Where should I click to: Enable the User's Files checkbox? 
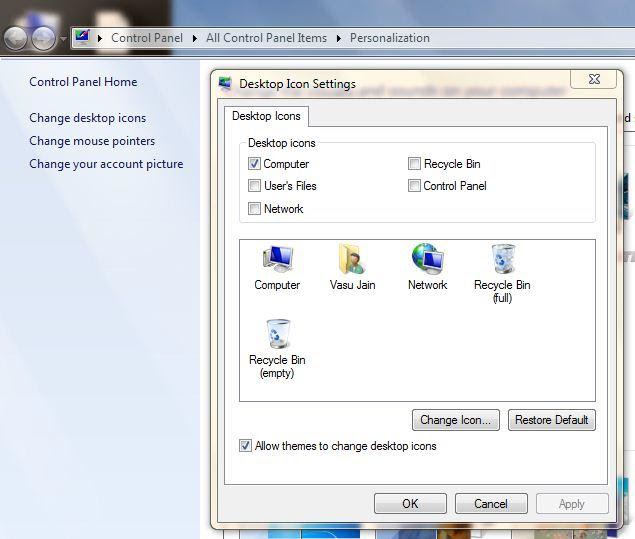[x=254, y=185]
